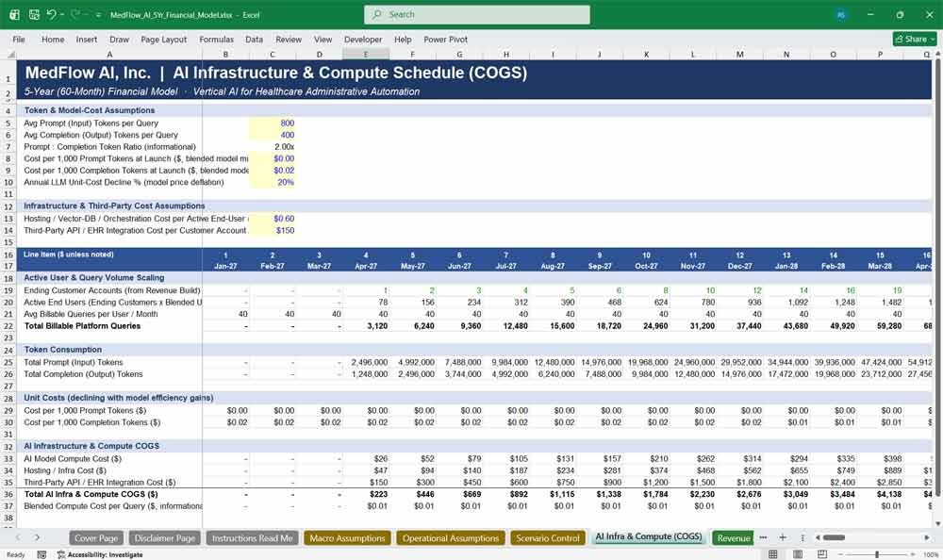Click the Redo arrow icon

pos(75,14)
